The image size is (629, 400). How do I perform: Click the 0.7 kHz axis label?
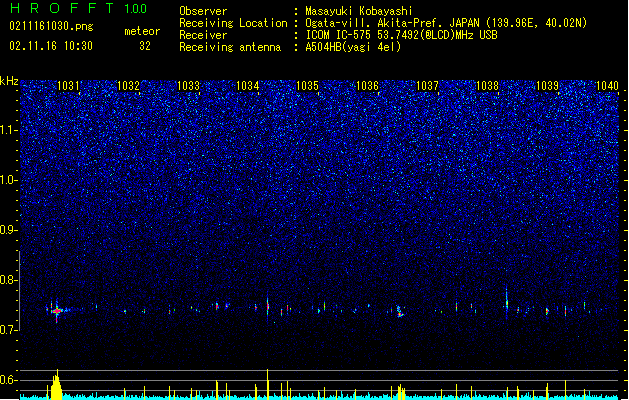click(9, 330)
